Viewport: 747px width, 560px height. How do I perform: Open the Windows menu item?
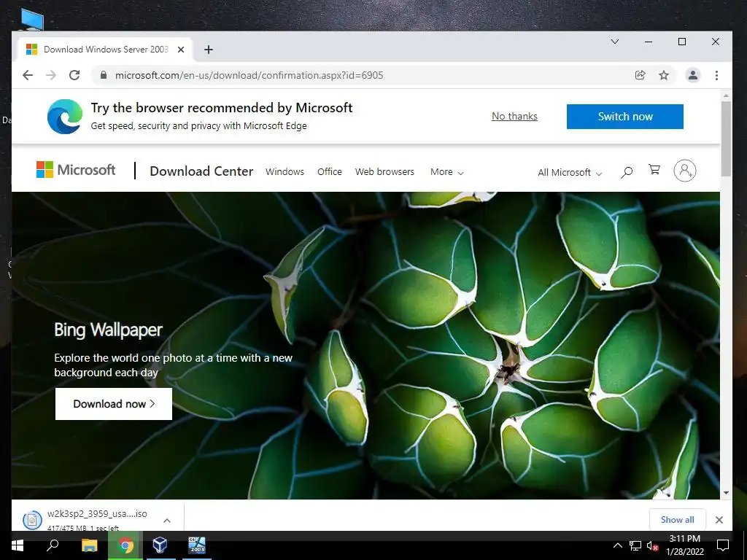pyautogui.click(x=285, y=172)
